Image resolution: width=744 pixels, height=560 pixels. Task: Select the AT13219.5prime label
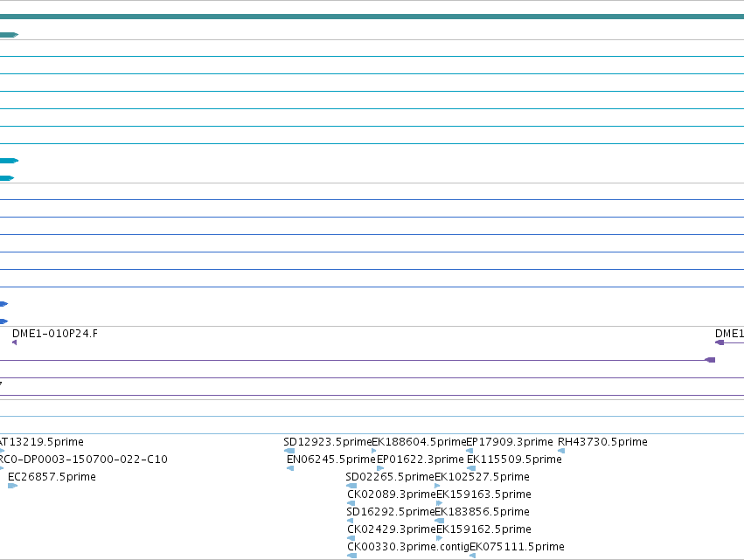[x=42, y=442]
